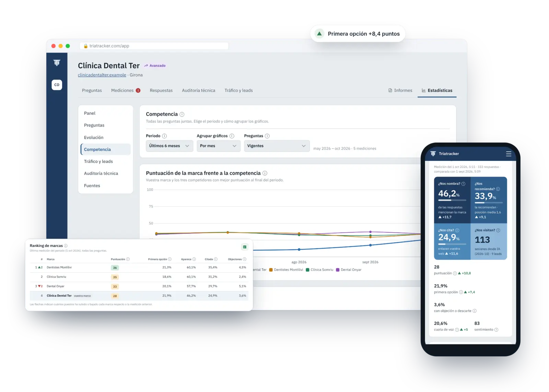Viewport: 549px width, 392px height.
Task: Click the Triatracker shield logo in sidebar
Action: 57,63
